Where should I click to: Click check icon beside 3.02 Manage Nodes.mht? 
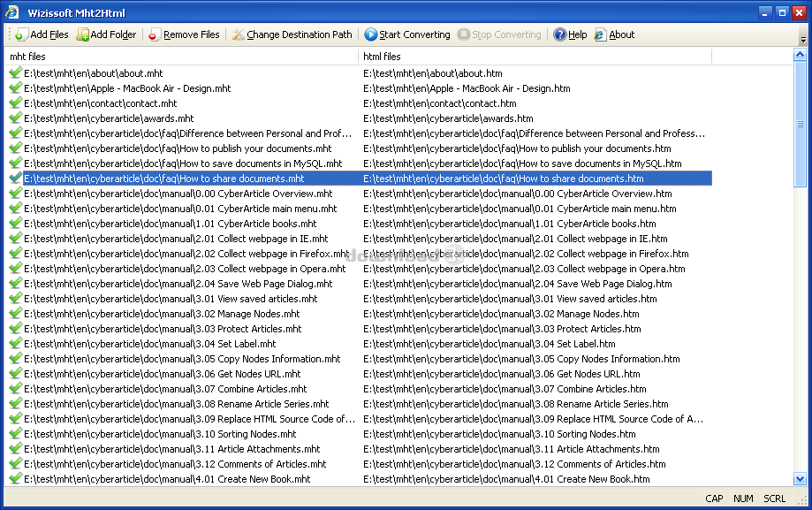click(x=16, y=313)
